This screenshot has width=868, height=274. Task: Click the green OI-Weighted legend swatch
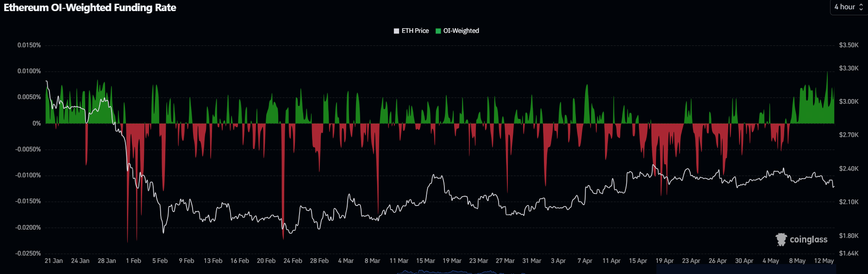point(438,31)
